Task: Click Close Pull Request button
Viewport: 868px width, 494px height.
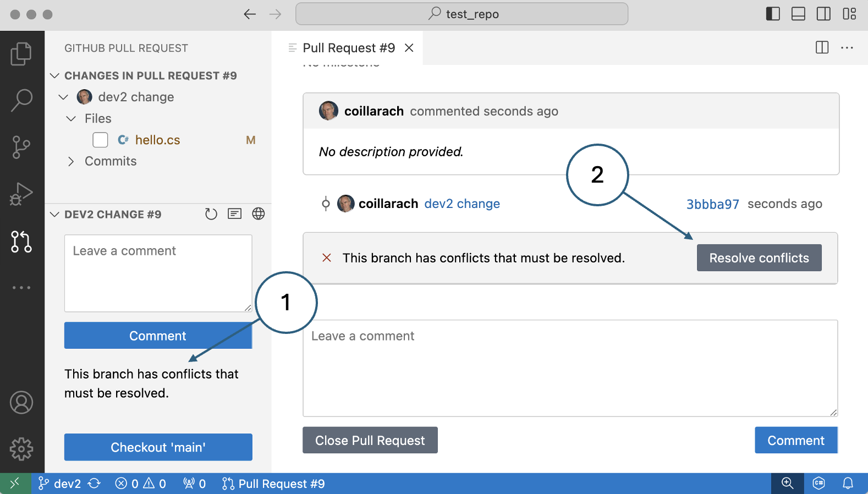Action: point(370,440)
